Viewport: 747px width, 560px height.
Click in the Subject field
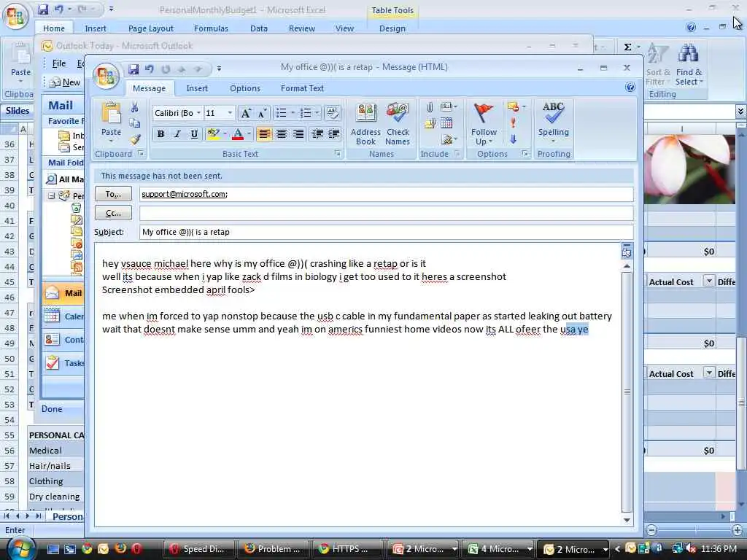pos(387,232)
